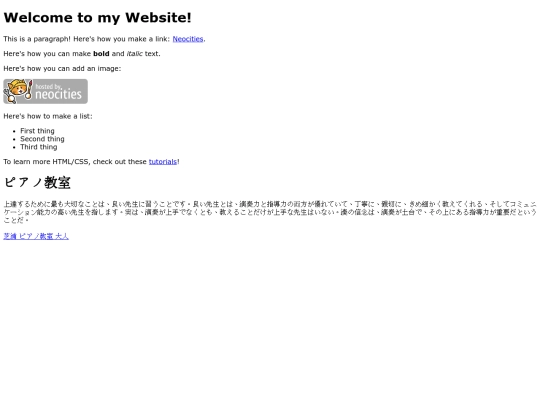The width and height of the screenshot is (540, 405).
Task: Click the 'Here's how you can add an image:' text
Action: [x=62, y=69]
